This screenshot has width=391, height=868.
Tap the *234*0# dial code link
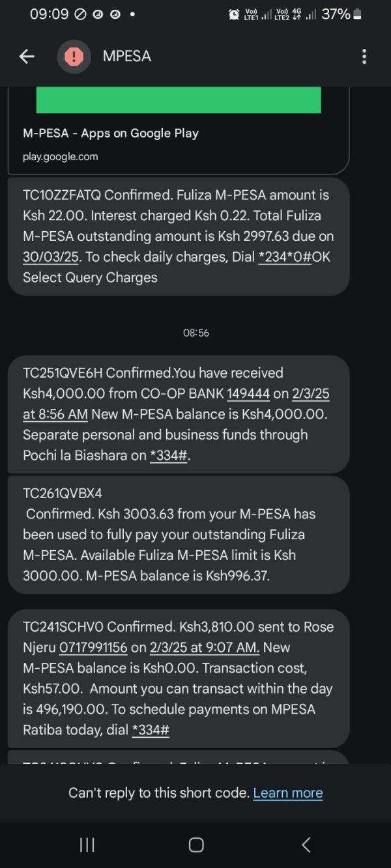click(x=285, y=257)
